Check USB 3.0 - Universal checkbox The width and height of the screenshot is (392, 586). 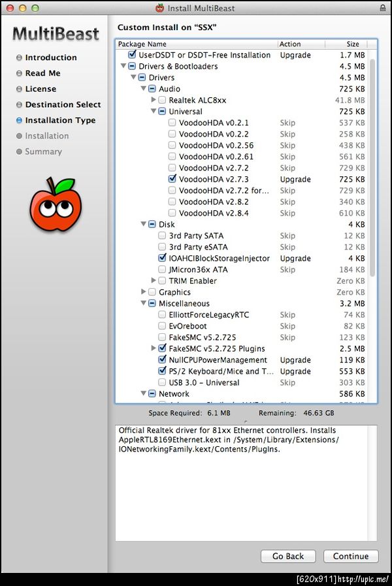coord(162,382)
